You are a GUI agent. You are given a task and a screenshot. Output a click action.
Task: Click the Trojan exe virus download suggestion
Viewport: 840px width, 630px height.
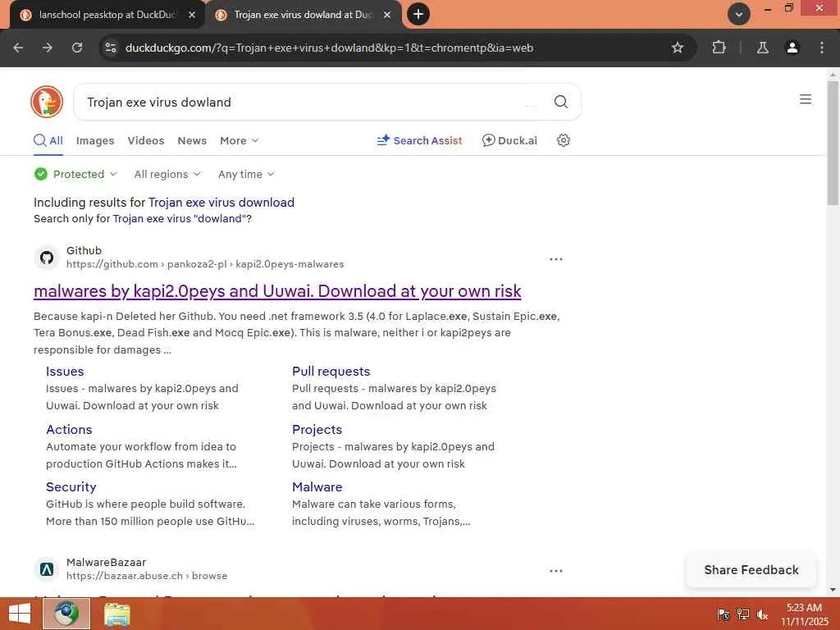click(x=221, y=203)
